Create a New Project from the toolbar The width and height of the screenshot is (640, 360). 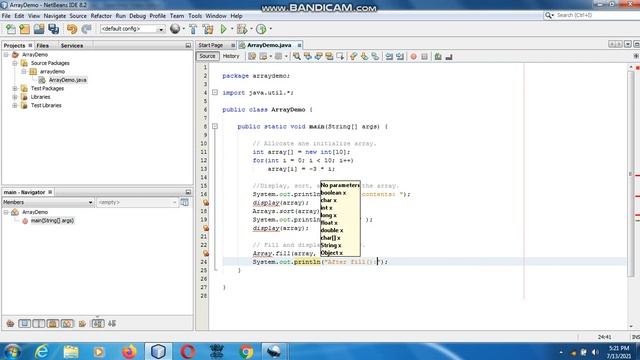pyautogui.click(x=24, y=29)
